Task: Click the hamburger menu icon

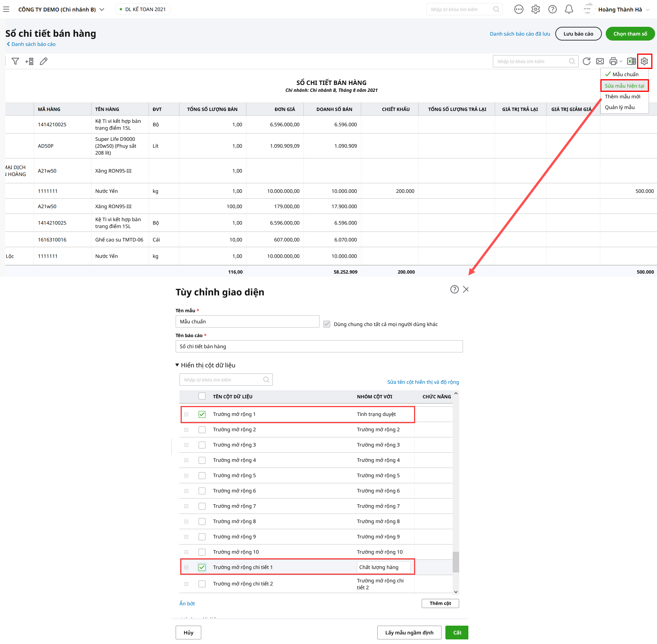Action: pyautogui.click(x=6, y=9)
